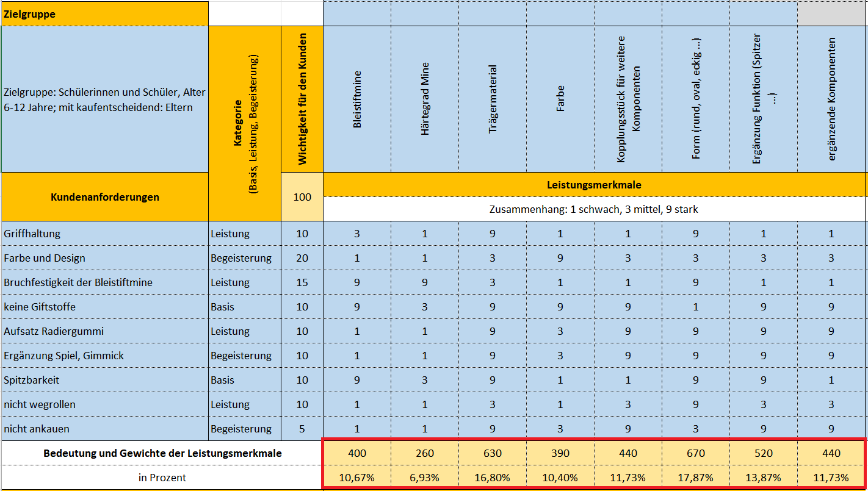Select the weight total '520'
The image size is (868, 491).
tap(764, 453)
